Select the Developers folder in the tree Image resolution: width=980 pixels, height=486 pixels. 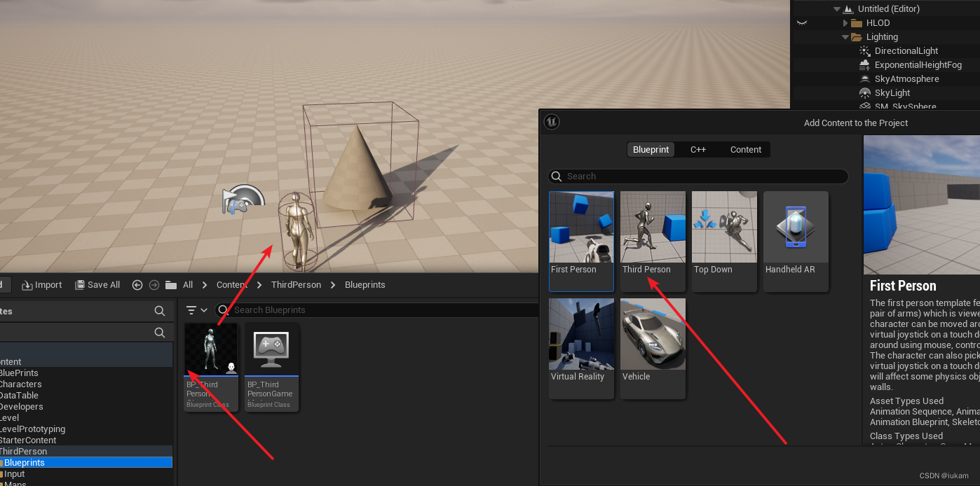[x=21, y=407]
